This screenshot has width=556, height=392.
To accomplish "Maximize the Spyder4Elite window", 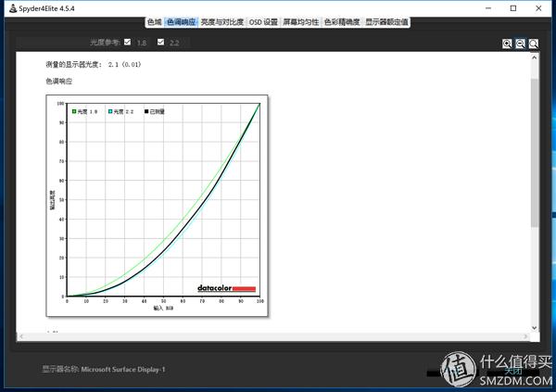I will [513, 8].
